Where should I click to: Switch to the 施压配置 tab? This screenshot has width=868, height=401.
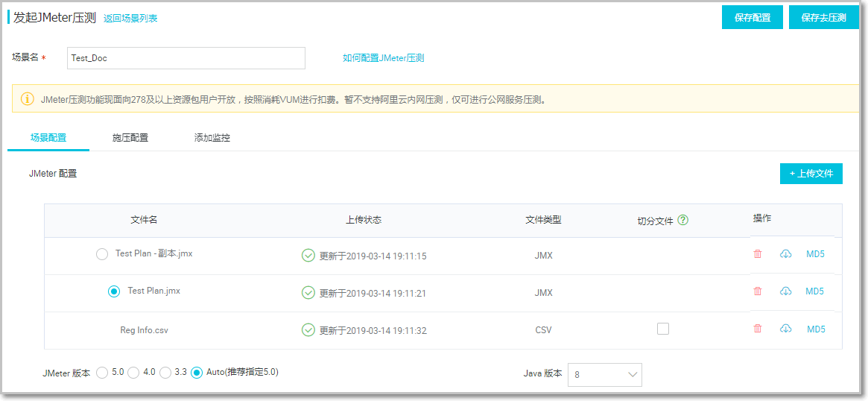[130, 138]
